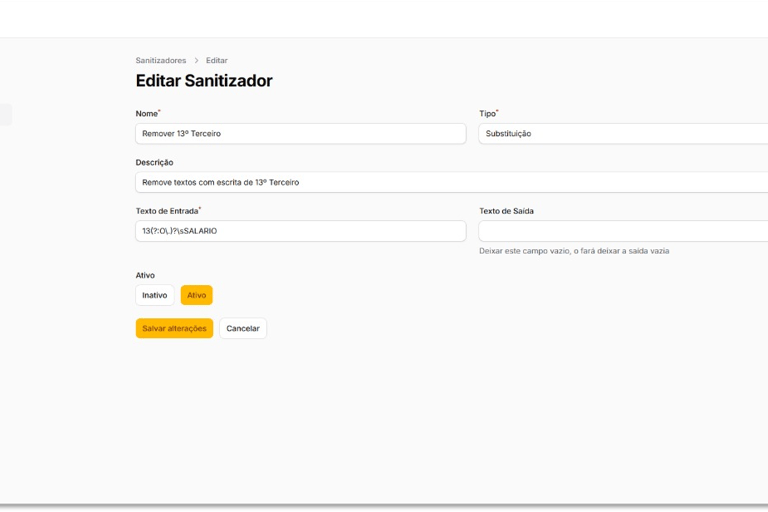Click the Descrição label
This screenshot has height=512, width=768.
154,162
